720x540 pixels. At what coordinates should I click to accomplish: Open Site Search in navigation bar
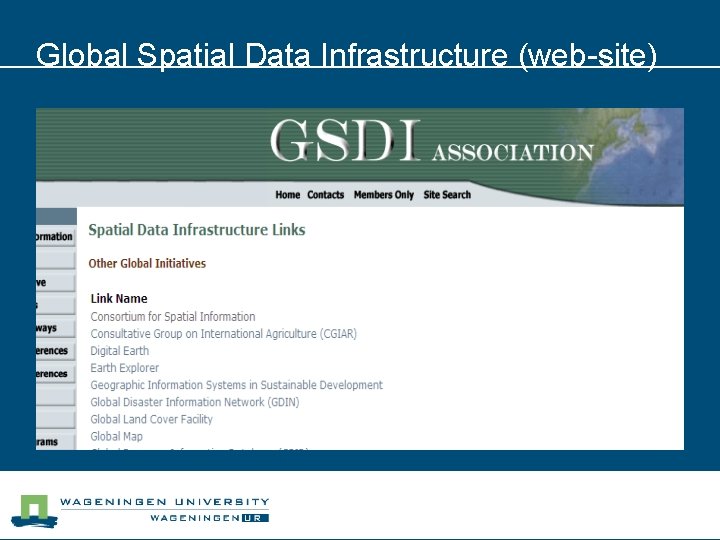tap(447, 195)
